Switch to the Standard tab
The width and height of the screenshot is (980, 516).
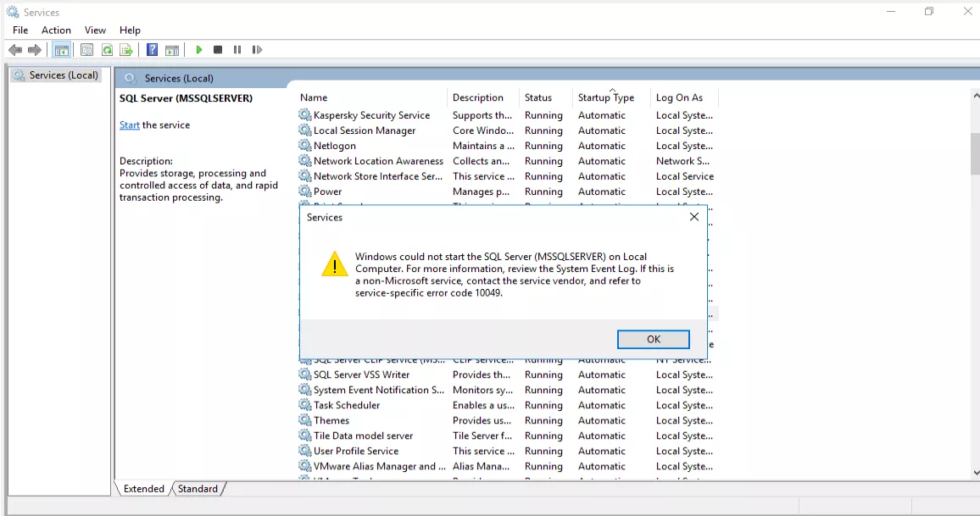click(x=198, y=489)
